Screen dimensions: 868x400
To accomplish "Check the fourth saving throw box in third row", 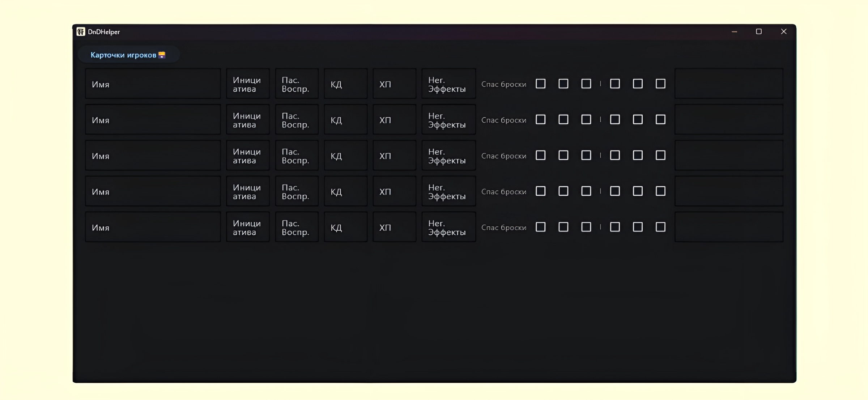I will 615,156.
